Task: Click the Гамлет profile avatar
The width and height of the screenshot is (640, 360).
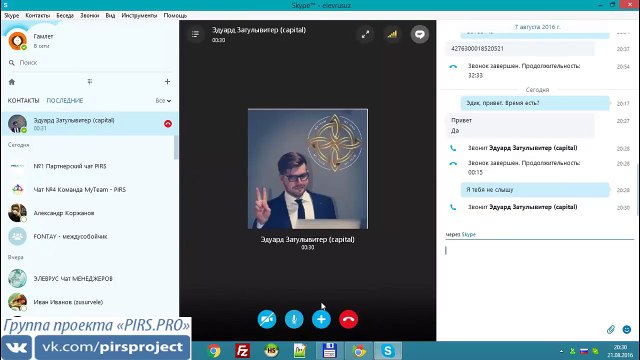Action: pyautogui.click(x=18, y=41)
